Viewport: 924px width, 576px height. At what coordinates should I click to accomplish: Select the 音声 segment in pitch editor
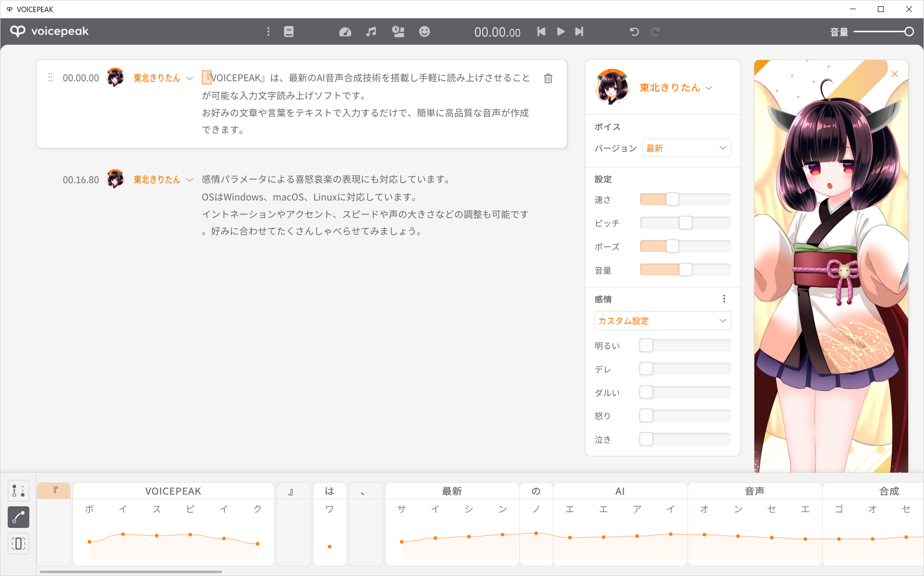click(x=754, y=491)
